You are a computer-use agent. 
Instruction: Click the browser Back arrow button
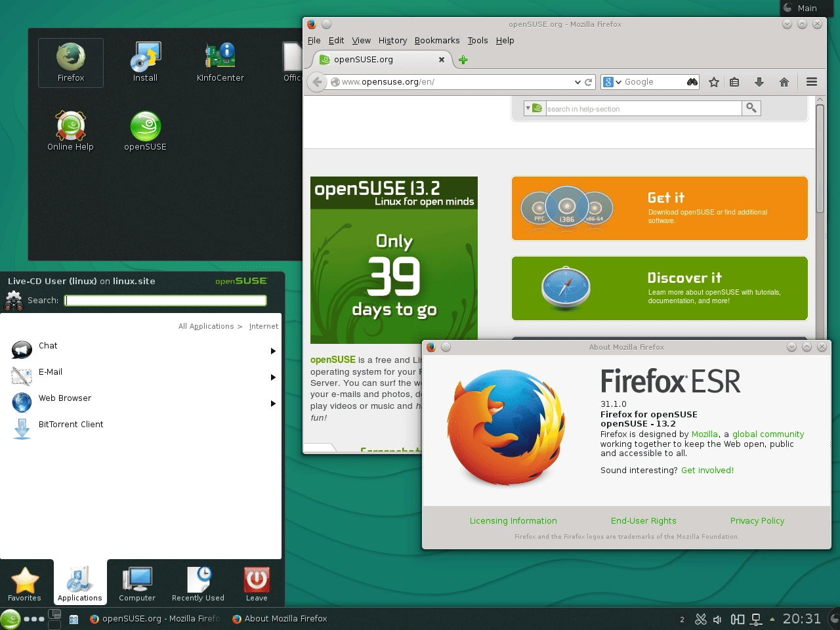[x=317, y=82]
